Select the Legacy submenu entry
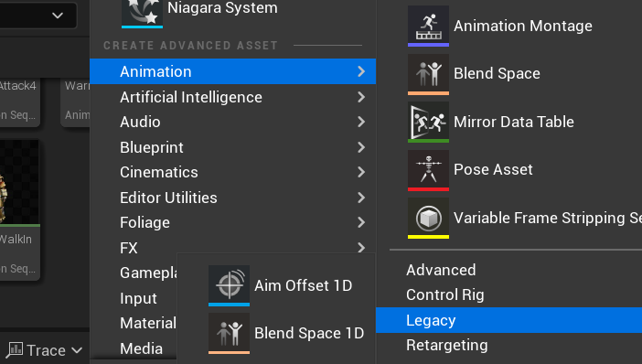Screen dimensions: 642x364 (508, 320)
